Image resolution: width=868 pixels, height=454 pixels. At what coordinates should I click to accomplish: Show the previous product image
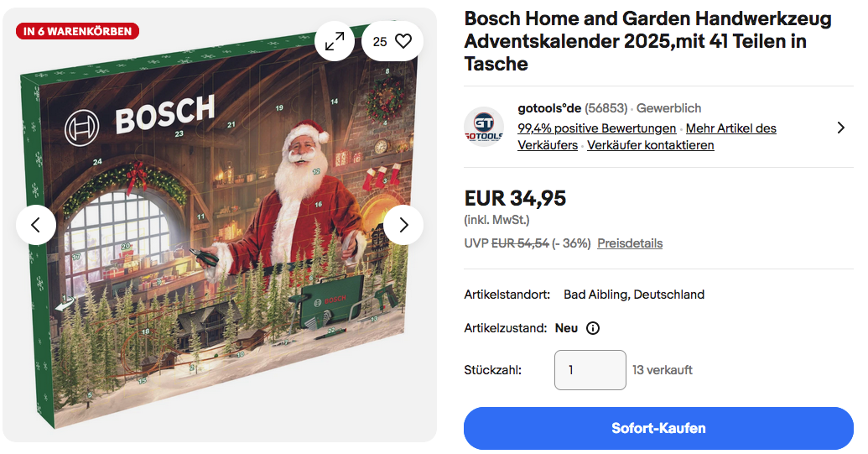point(36,225)
